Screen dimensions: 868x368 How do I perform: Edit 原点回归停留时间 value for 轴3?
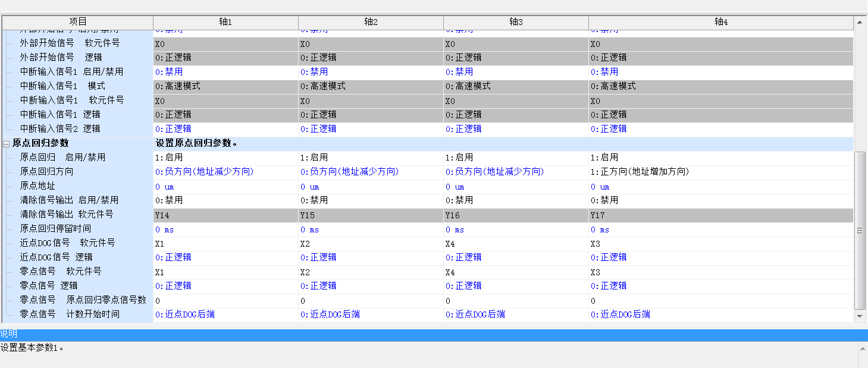coord(516,229)
